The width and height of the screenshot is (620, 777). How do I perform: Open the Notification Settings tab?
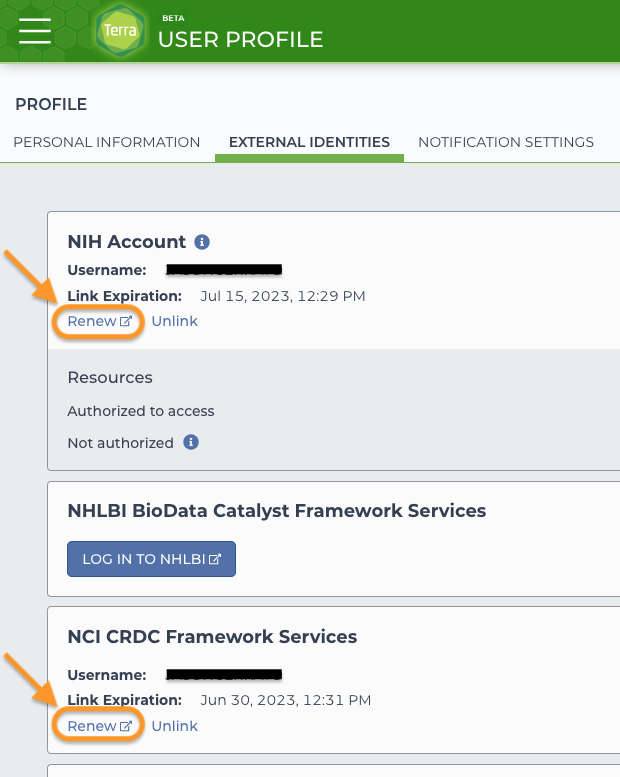tap(506, 142)
